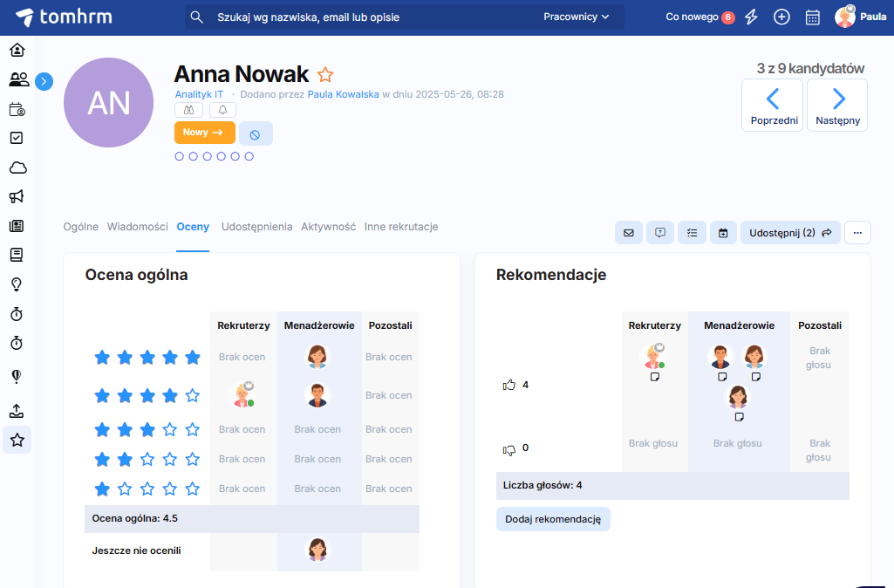Click the Dodaj rekomendację button

(553, 519)
